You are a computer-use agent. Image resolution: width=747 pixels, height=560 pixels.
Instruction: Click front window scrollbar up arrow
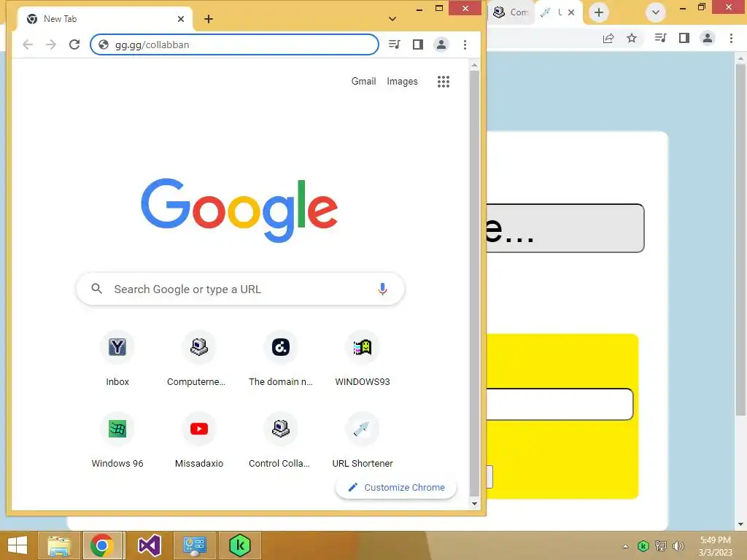pyautogui.click(x=474, y=65)
